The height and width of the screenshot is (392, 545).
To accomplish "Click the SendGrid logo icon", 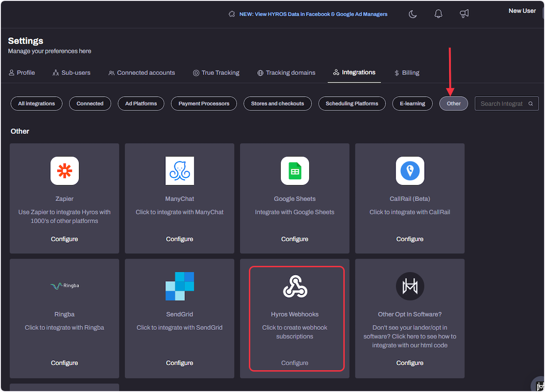I will pos(180,286).
